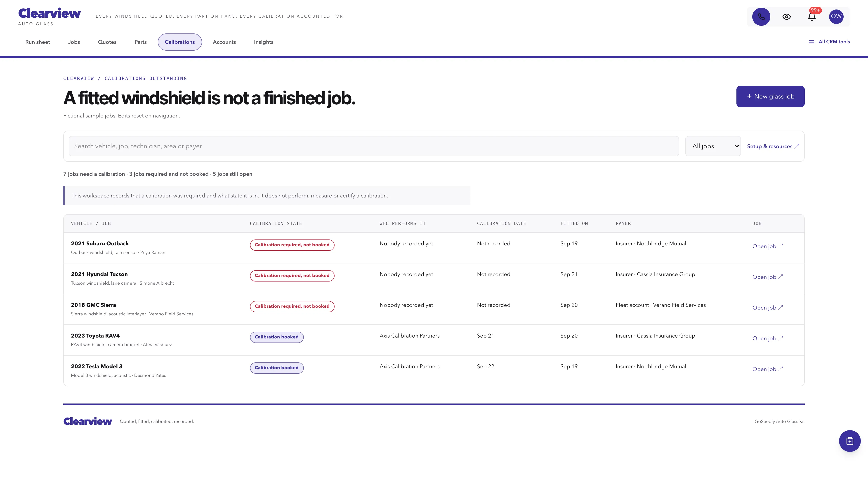View the Insights tab
Screen dimensions: 868x488
[264, 42]
